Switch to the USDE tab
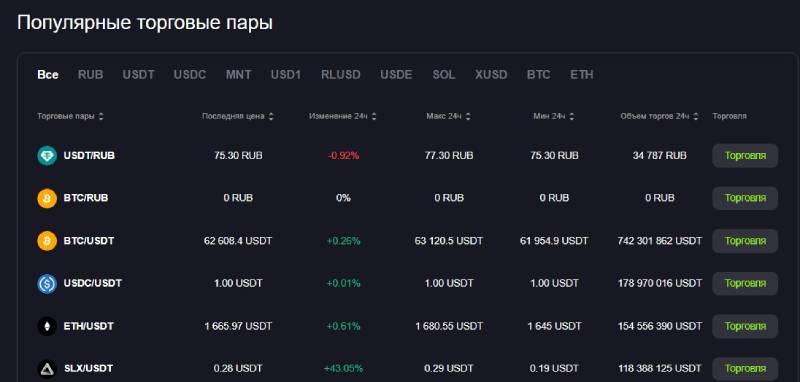The image size is (800, 382). tap(396, 75)
